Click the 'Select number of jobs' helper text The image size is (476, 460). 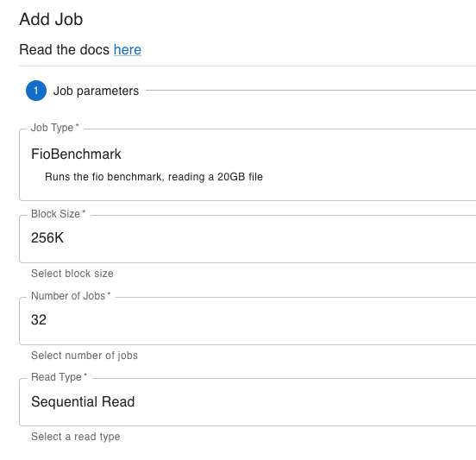[85, 356]
